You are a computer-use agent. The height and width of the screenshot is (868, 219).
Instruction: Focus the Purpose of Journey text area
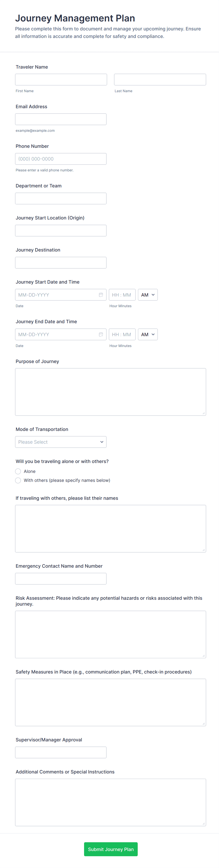pyautogui.click(x=111, y=392)
